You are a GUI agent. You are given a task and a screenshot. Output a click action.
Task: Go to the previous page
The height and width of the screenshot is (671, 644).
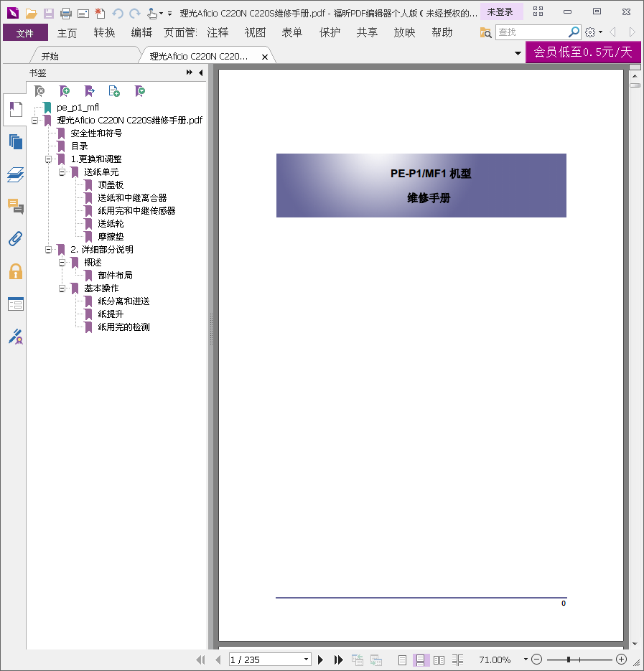click(218, 660)
